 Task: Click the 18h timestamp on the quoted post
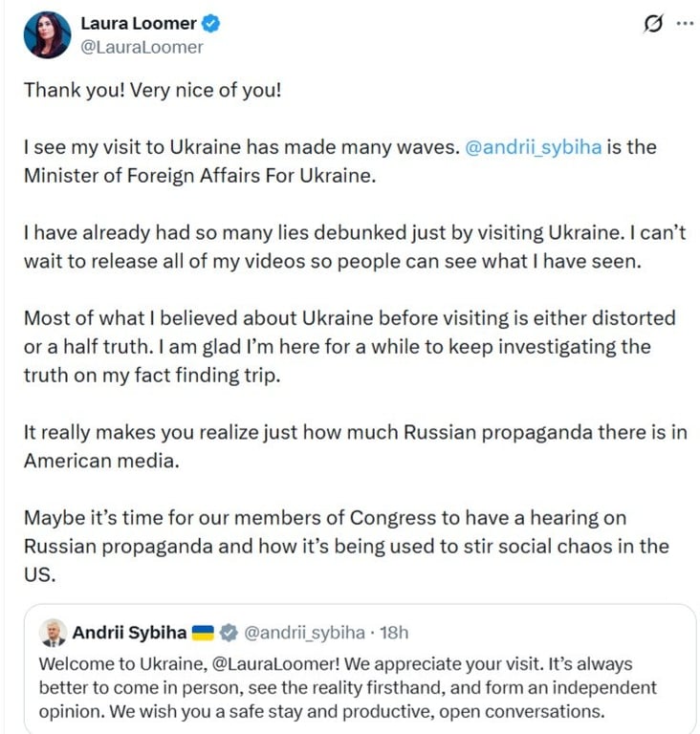[394, 633]
